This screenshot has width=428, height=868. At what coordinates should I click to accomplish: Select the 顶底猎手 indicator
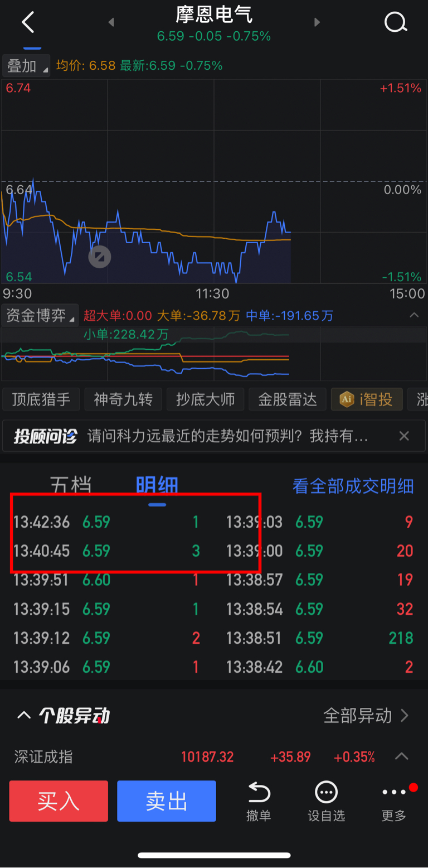pos(41,399)
